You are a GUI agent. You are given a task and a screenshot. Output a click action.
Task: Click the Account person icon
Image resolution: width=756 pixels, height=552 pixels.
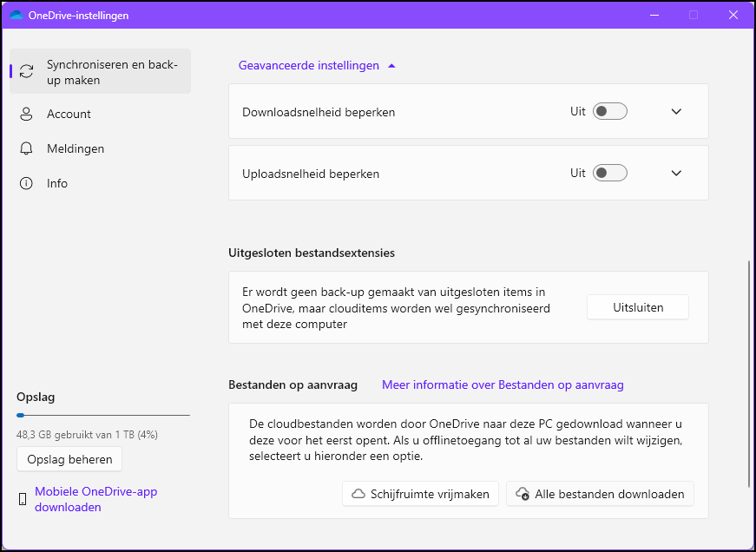click(26, 114)
